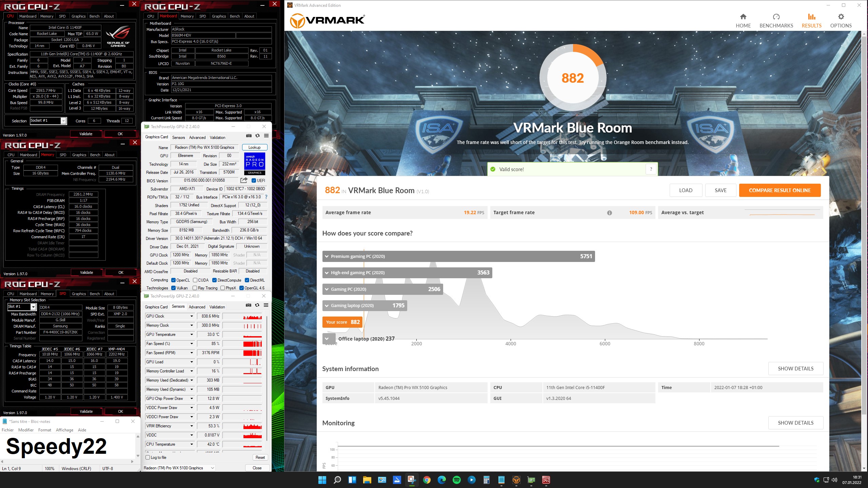Screen dimensions: 868x488
Task: Open the Validation tab in the GPU-Z Sensors window
Action: 217,307
